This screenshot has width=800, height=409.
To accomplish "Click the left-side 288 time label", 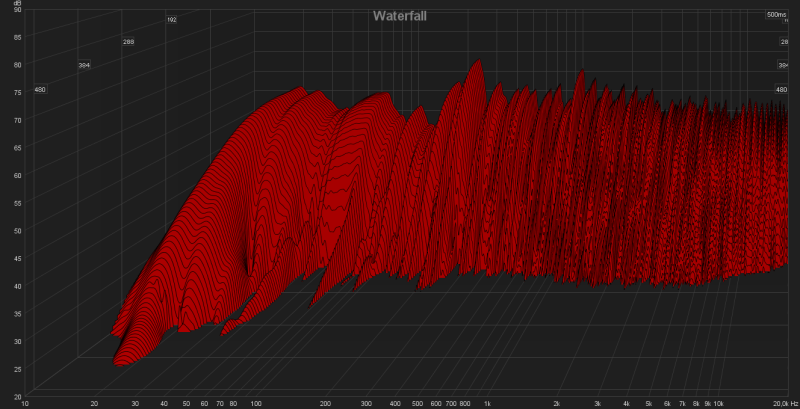I will point(128,42).
